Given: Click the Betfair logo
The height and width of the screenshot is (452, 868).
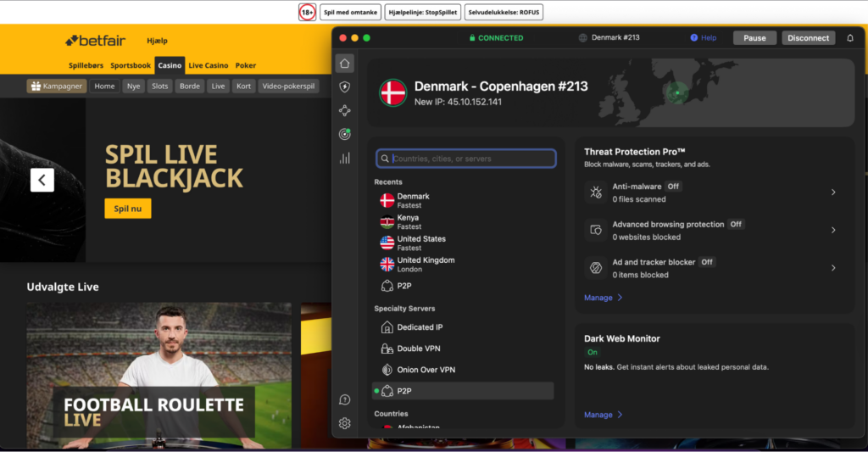Looking at the screenshot, I should (x=95, y=41).
